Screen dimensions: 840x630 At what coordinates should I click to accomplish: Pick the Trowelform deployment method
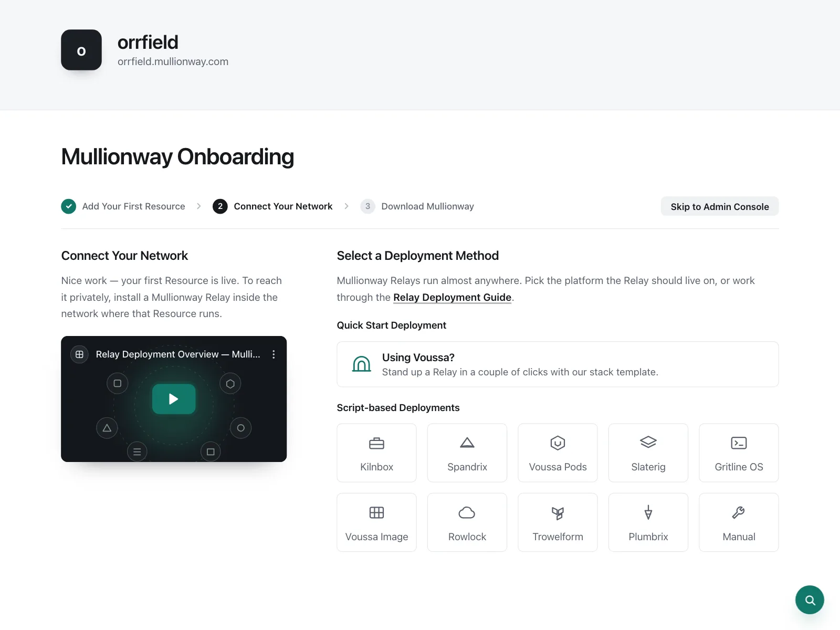(x=558, y=522)
